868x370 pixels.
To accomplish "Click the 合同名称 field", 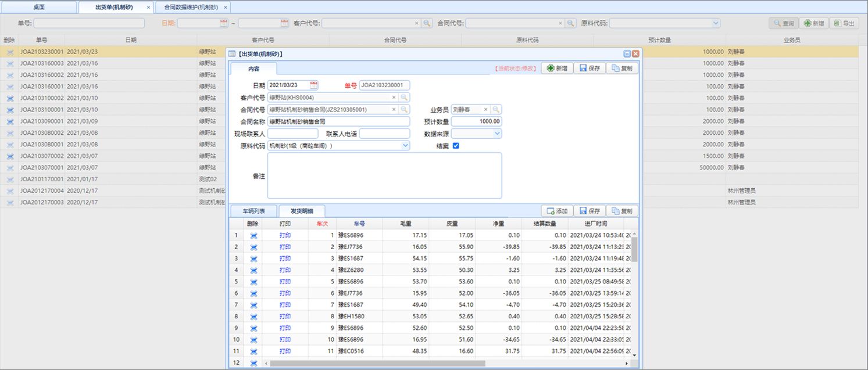I will pos(338,121).
